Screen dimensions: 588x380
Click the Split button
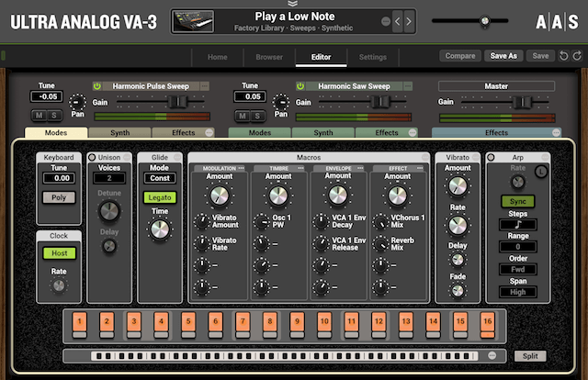click(x=530, y=356)
